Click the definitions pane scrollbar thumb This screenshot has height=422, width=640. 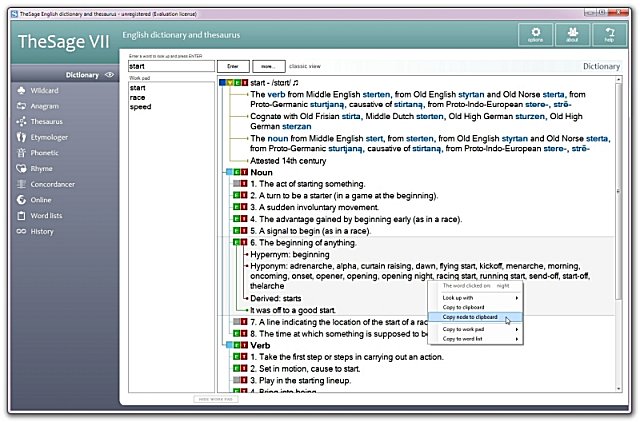click(x=618, y=192)
